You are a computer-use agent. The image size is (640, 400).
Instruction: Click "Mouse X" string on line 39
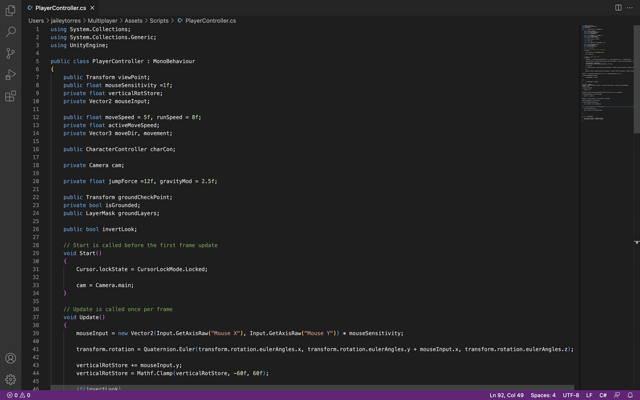tap(225, 333)
